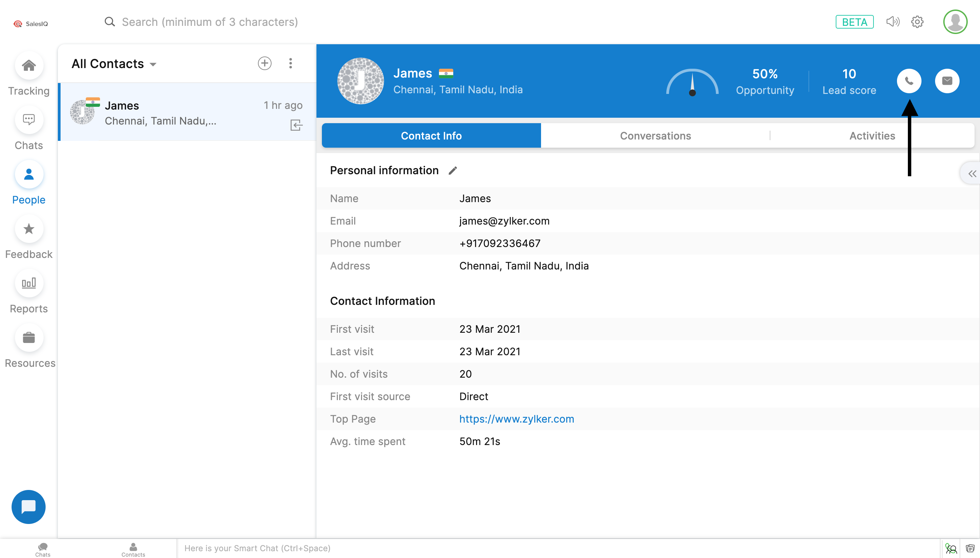Screen dimensions: 980x558
Task: Click the Opportunity gauge meter
Action: (x=692, y=82)
